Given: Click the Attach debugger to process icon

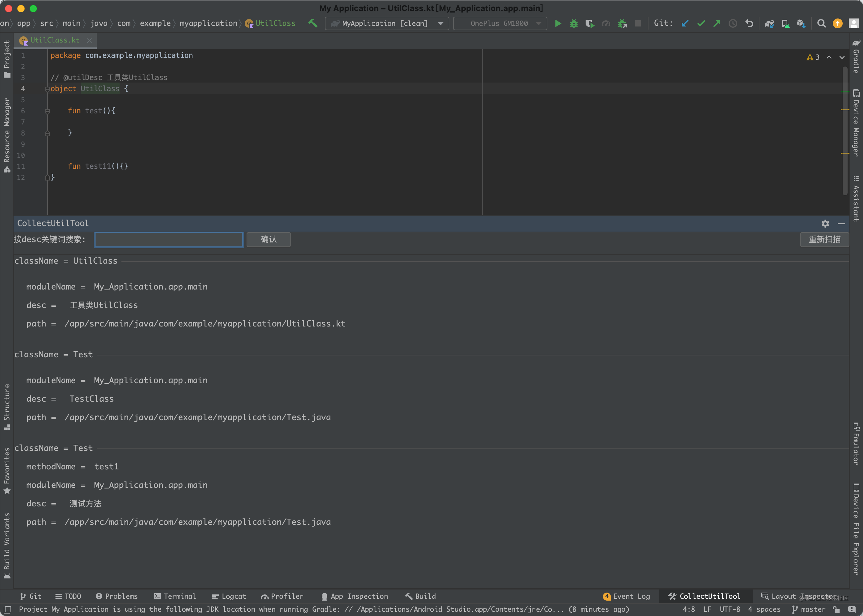Looking at the screenshot, I should click(x=622, y=23).
